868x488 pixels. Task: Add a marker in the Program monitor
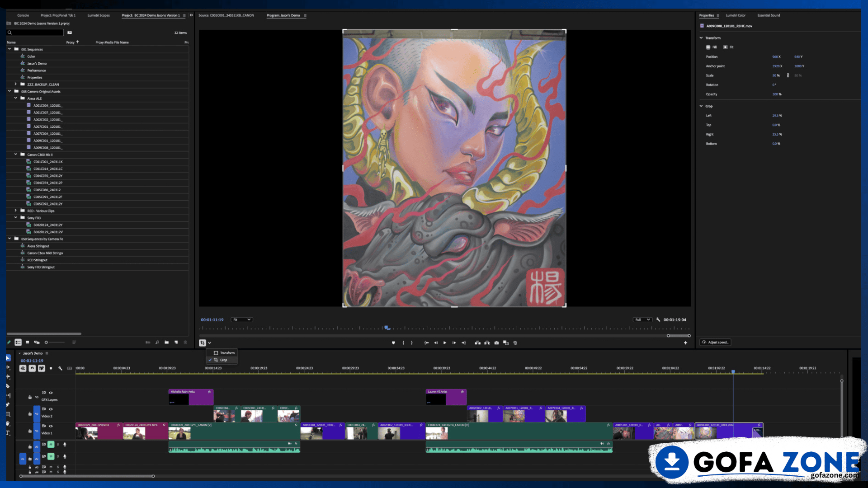393,343
